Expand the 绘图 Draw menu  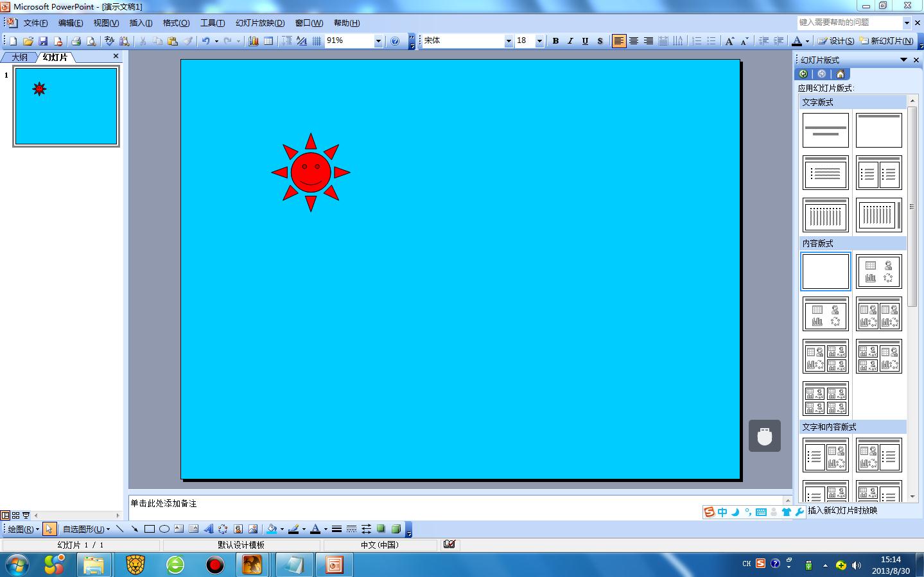tap(24, 530)
